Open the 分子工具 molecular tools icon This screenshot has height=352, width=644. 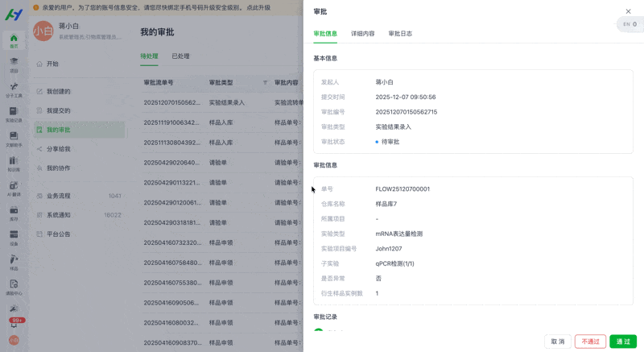coord(14,89)
